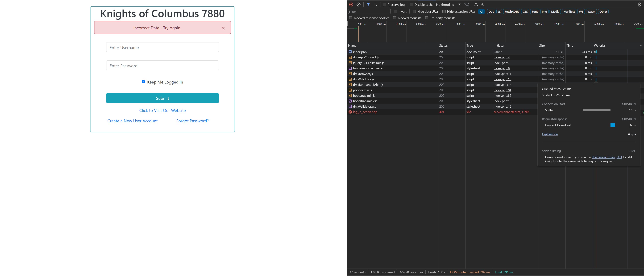Screen dimensions: 644x276
Task: Click the Enter Username field
Action: tap(162, 47)
